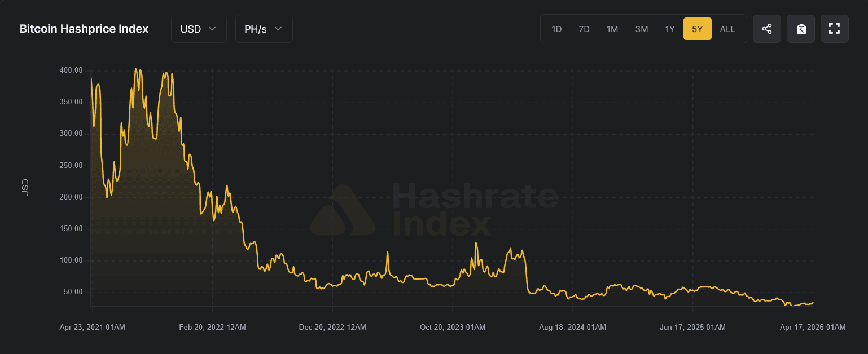Click the Feb 20, 2022 x-axis label

(x=212, y=327)
